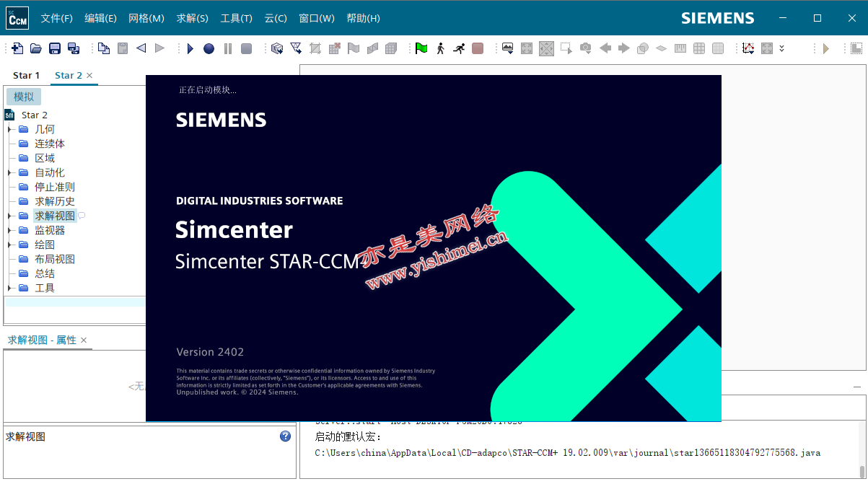Screen dimensions: 868x497
Task: Click the red square Stop solver icon
Action: tap(478, 48)
